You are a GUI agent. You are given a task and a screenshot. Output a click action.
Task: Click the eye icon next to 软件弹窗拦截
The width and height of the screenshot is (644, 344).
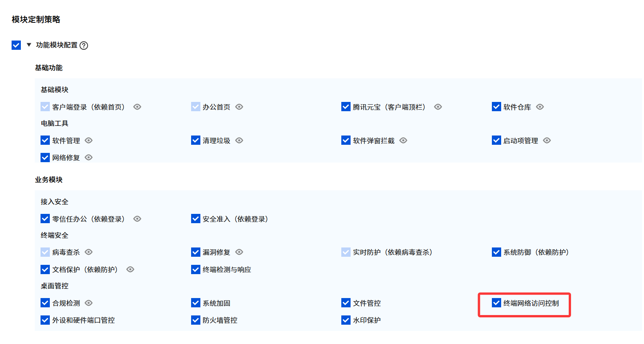click(x=403, y=141)
